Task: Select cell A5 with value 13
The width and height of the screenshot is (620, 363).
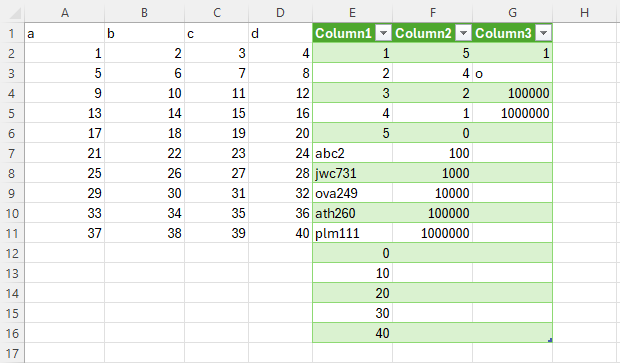Action: pos(65,113)
